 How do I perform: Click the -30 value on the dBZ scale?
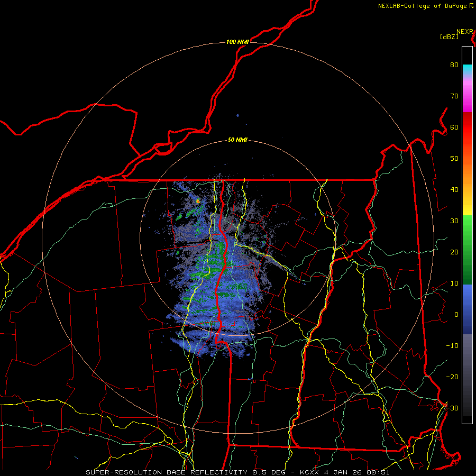(452, 408)
